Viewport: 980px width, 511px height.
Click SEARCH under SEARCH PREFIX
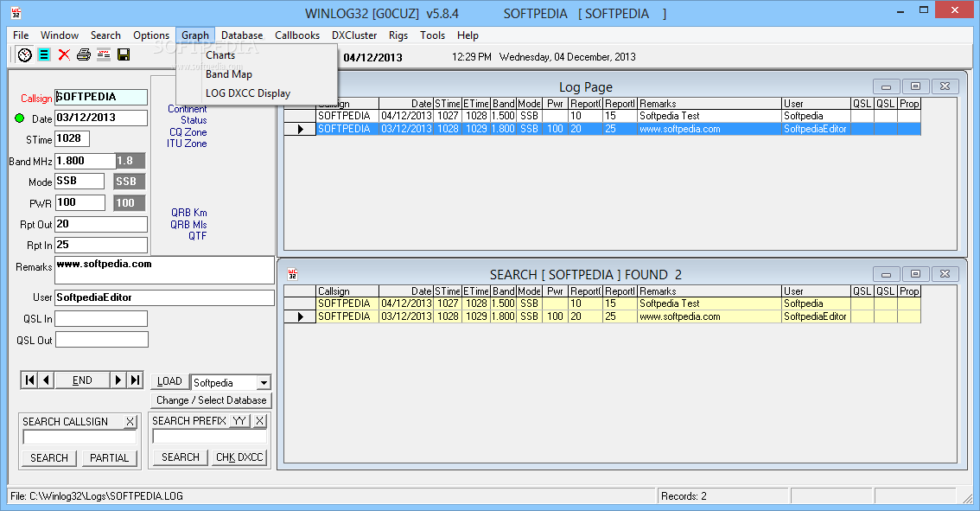(x=181, y=457)
